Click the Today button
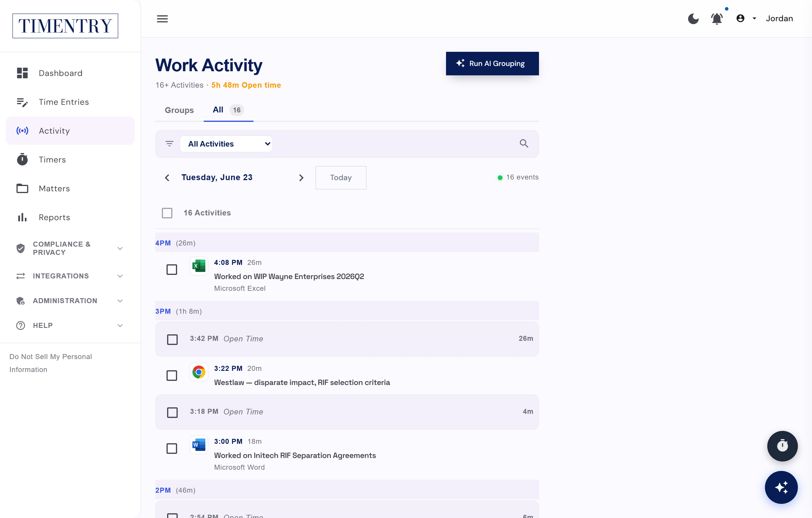Image resolution: width=812 pixels, height=518 pixels. click(x=341, y=178)
